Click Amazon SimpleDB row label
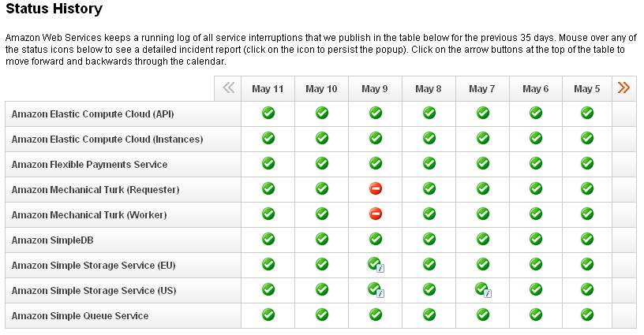The image size is (644, 335). click(53, 240)
